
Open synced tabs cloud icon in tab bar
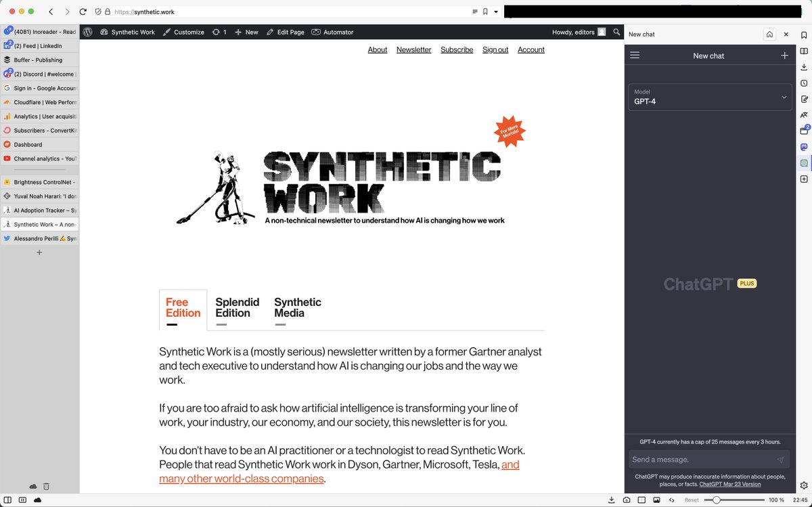[32, 486]
